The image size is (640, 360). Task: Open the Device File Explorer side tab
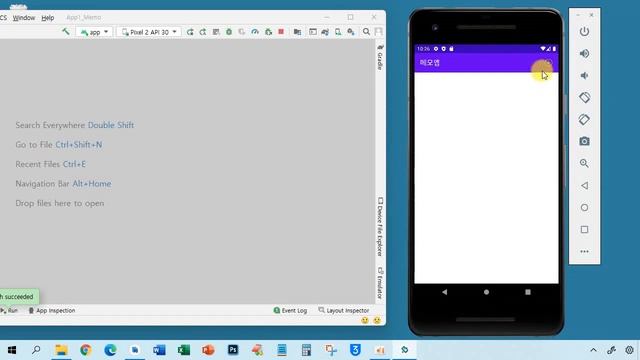[x=380, y=227]
